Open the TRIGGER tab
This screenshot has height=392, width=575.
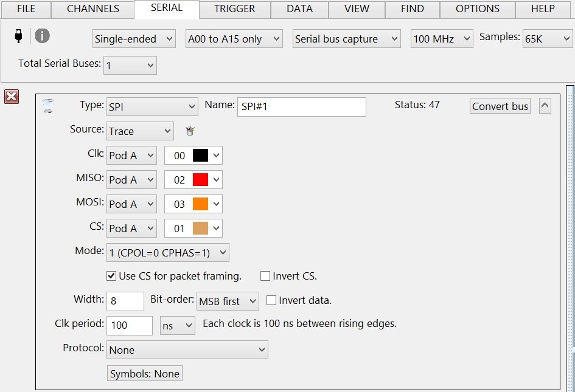[x=234, y=9]
